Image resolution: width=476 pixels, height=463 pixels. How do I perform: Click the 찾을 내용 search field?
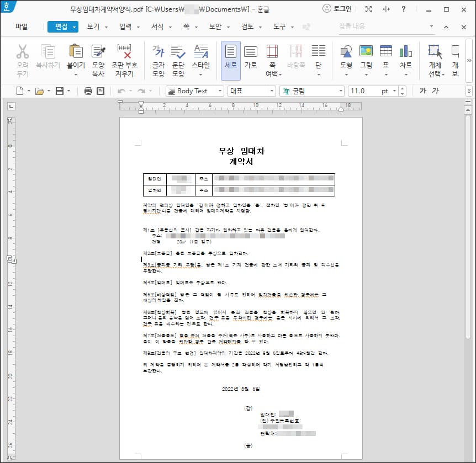coord(383,26)
